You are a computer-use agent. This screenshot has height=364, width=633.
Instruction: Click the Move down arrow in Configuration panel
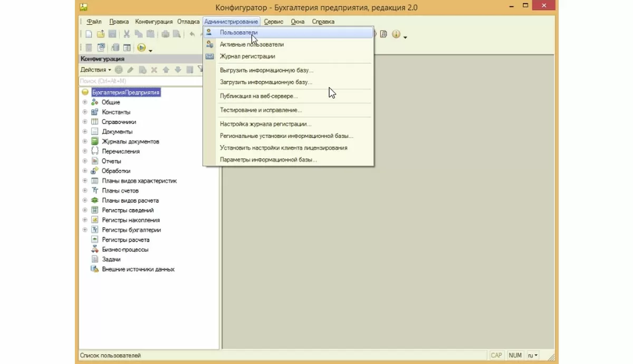[x=178, y=70]
